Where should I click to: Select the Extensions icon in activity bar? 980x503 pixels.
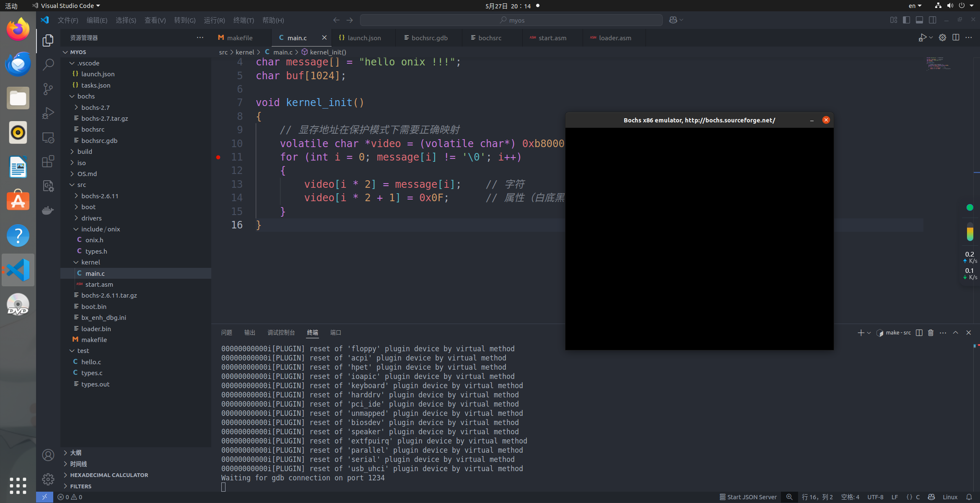(x=48, y=161)
